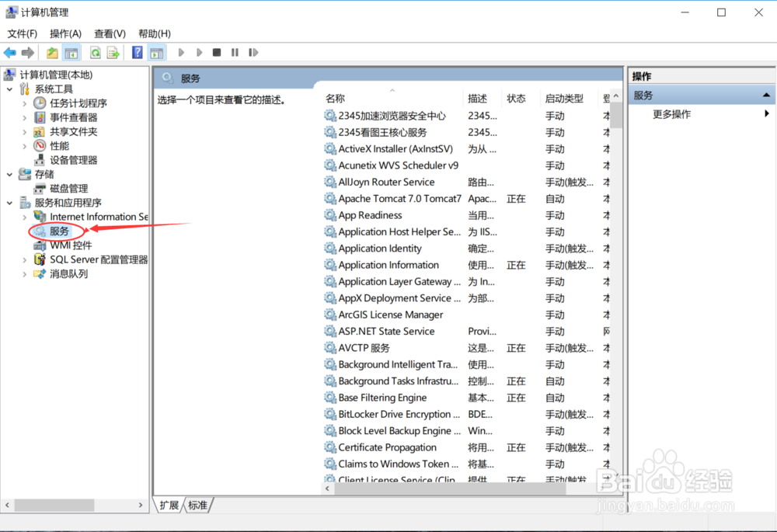Toggle the action pane visibility

(156, 52)
